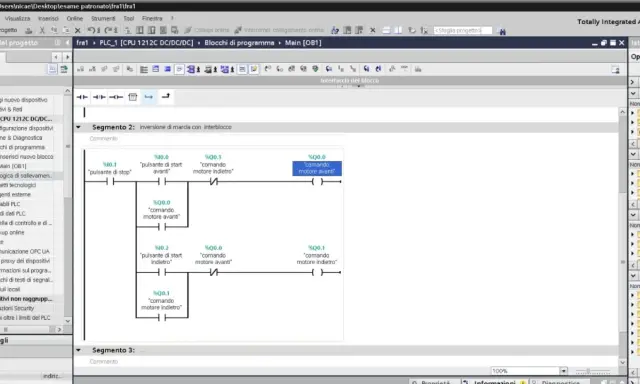
Task: Click the Copy icon in main toolbar
Action: click(54, 31)
